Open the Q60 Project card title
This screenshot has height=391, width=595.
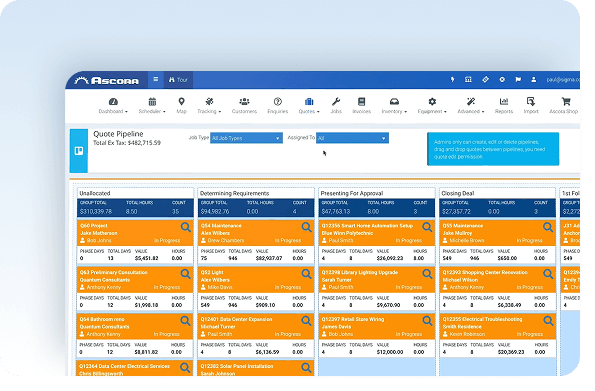tap(94, 225)
